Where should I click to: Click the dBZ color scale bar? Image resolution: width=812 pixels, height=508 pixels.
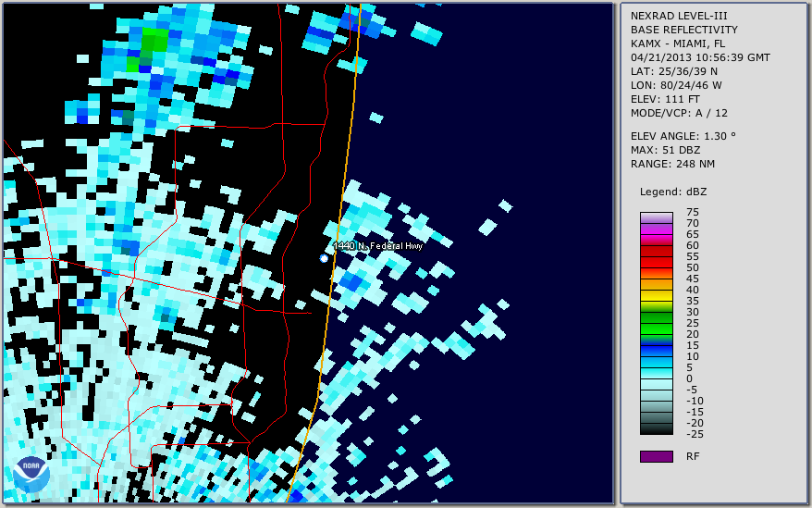point(656,324)
